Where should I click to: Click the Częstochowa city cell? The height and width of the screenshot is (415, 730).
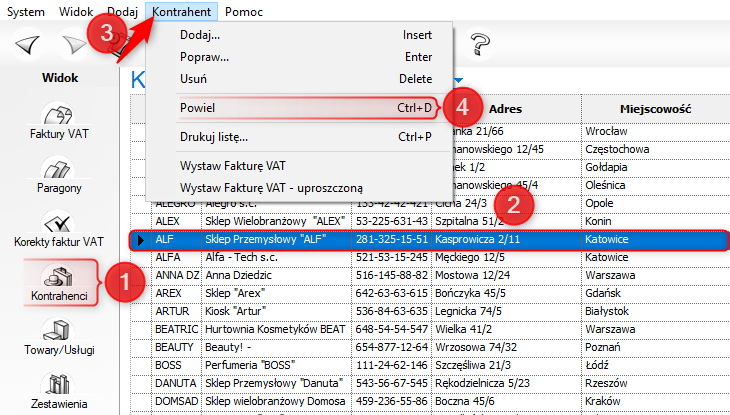(x=656, y=149)
